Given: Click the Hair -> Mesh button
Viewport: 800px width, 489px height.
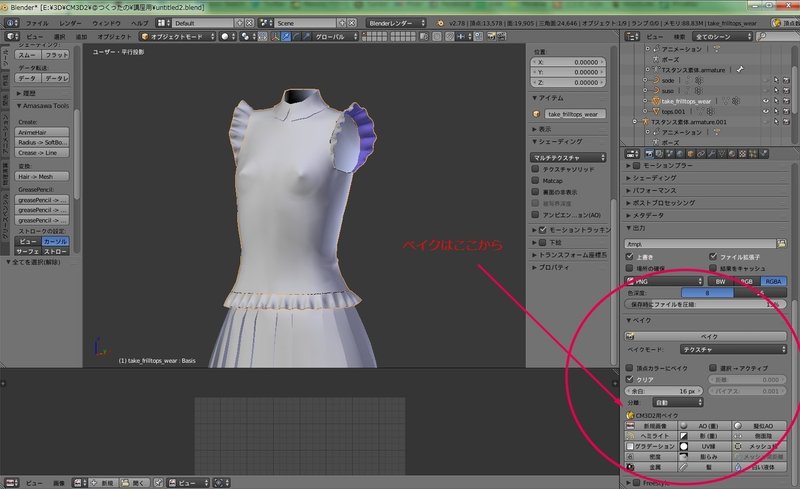Looking at the screenshot, I should (42, 177).
